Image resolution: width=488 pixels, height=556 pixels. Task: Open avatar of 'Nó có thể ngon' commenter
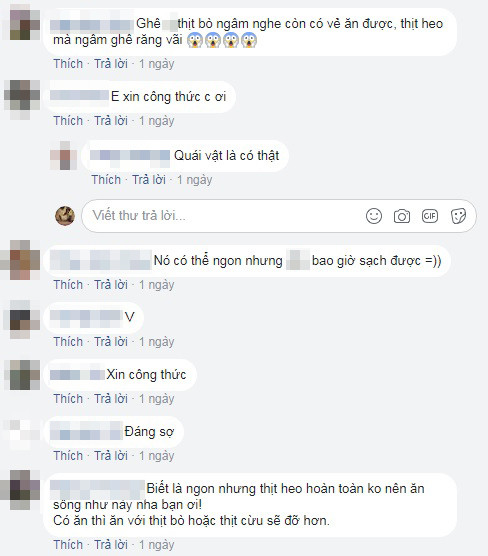pyautogui.click(x=22, y=260)
